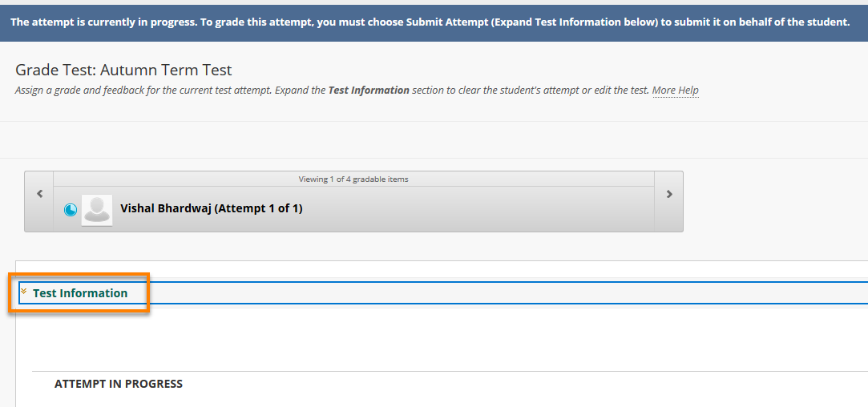This screenshot has height=407, width=868.
Task: Select the Vishal Bhardwaj student name
Action: 166,208
